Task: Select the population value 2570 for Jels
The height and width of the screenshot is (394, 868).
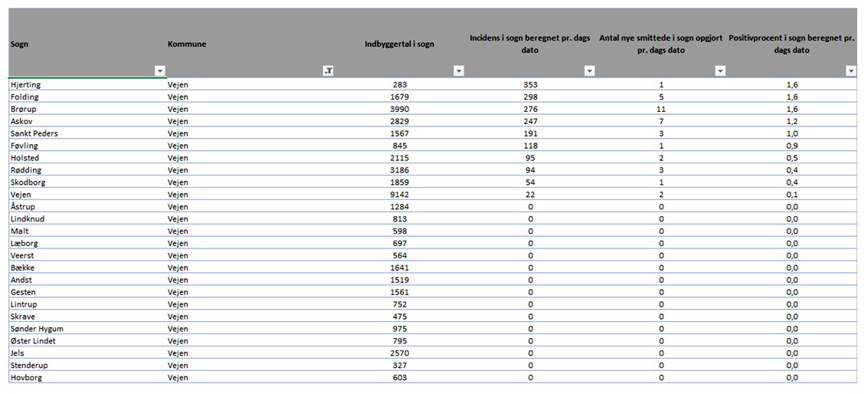Action: pyautogui.click(x=399, y=353)
